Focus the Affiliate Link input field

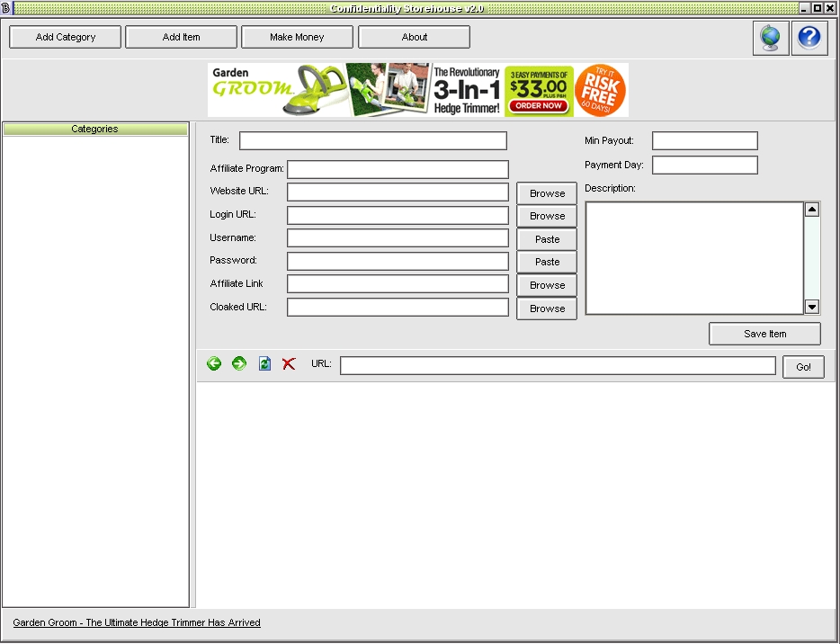click(398, 284)
